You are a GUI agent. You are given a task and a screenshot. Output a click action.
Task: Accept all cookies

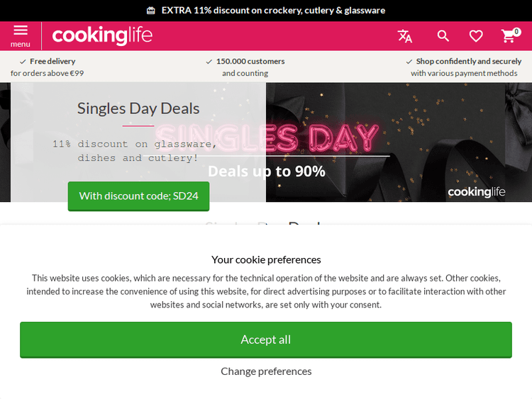click(x=266, y=339)
